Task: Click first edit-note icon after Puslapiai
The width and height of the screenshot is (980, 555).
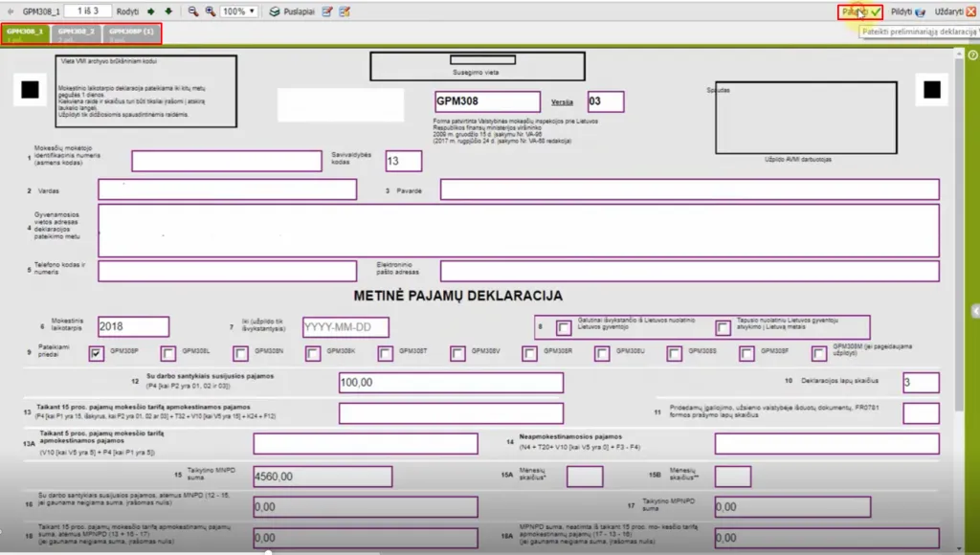Action: pyautogui.click(x=327, y=11)
